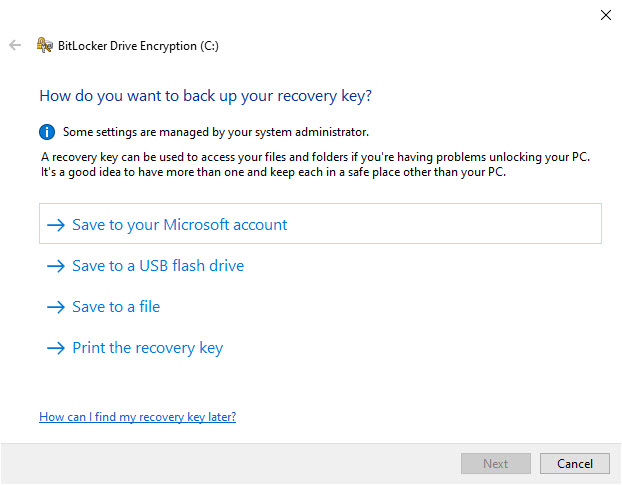This screenshot has width=622, height=485.
Task: Click the system administrator settings notice
Action: coord(202,131)
